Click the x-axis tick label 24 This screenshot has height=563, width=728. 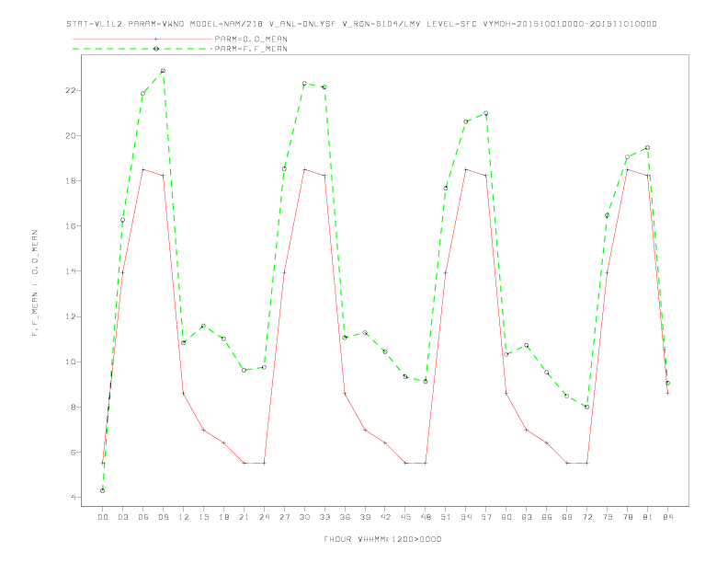click(264, 517)
